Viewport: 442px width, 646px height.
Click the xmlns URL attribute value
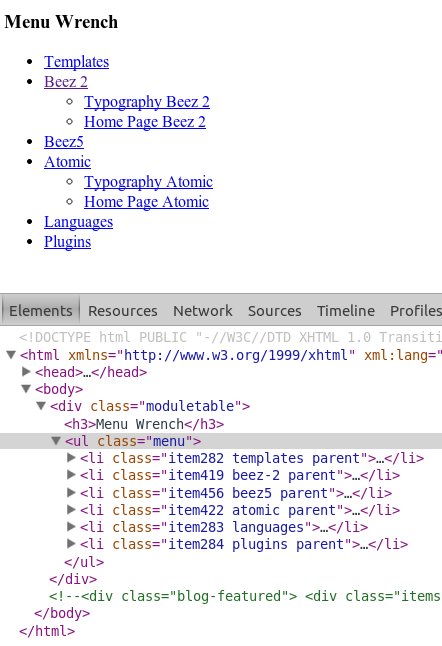(236, 355)
